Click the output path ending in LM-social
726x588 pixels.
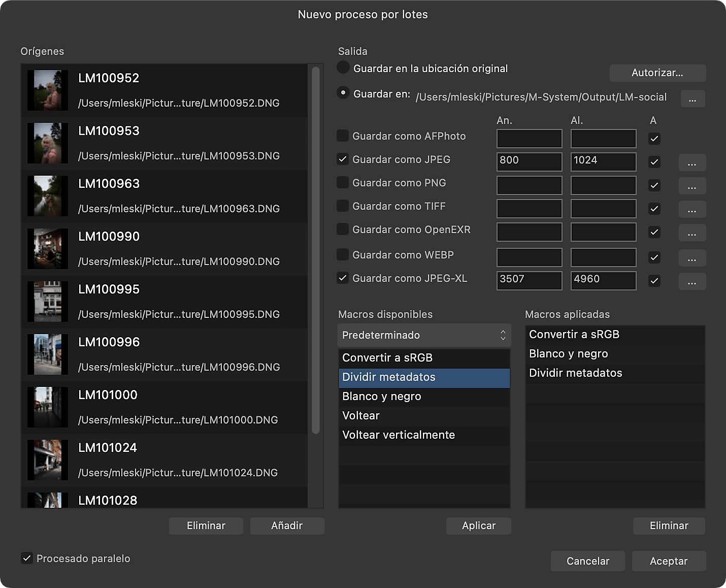click(x=541, y=97)
